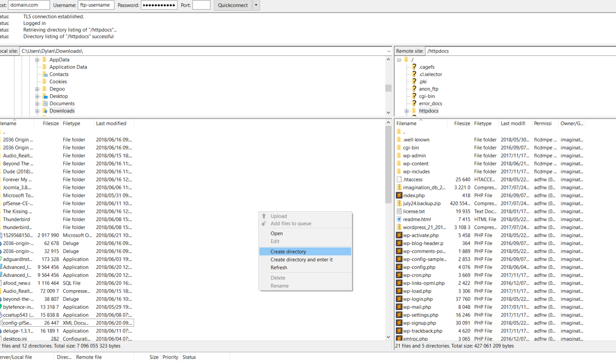Viewport: 616px width, 364px height.
Task: Sort local list by Filetype header
Action: tap(77, 123)
